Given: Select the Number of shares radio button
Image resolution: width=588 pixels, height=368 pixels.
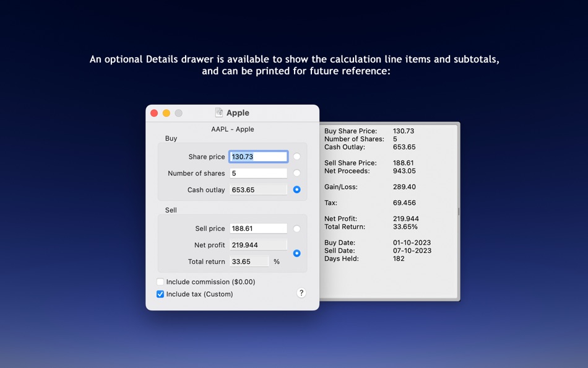Looking at the screenshot, I should click(296, 173).
